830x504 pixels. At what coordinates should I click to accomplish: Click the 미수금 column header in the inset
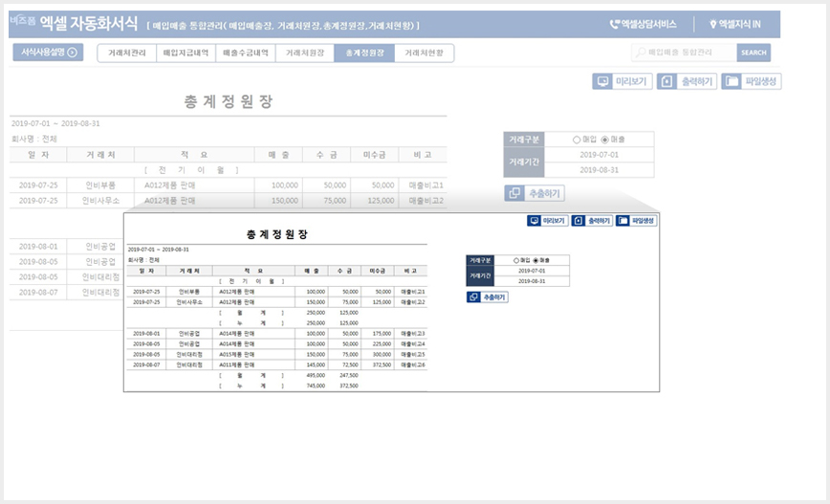[378, 271]
